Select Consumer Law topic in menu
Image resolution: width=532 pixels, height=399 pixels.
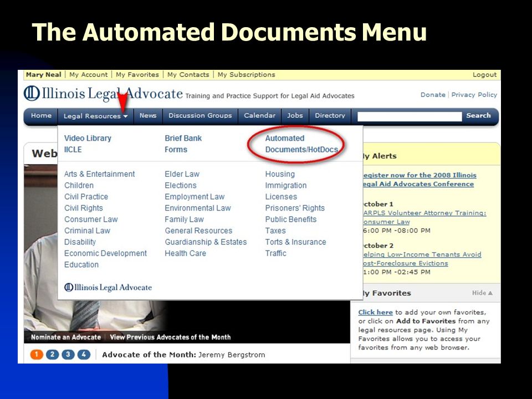pyautogui.click(x=91, y=219)
